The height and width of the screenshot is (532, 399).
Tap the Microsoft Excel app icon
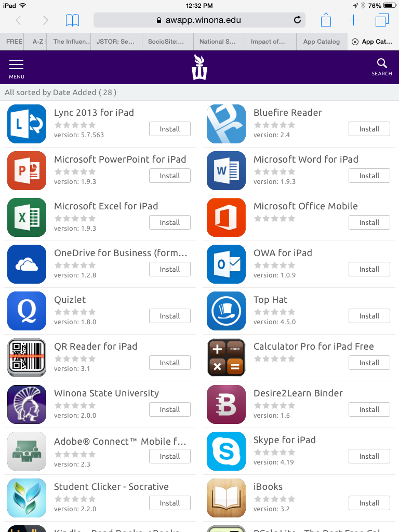[26, 217]
